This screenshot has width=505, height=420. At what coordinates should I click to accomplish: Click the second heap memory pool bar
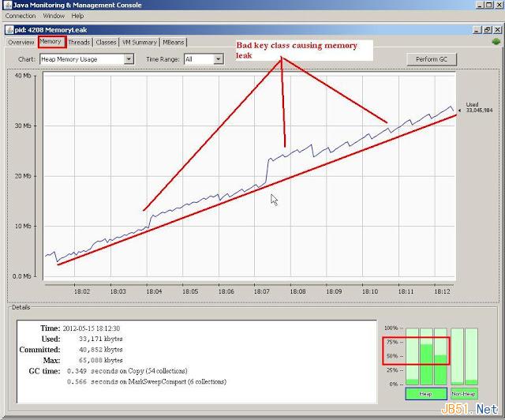coord(426,357)
